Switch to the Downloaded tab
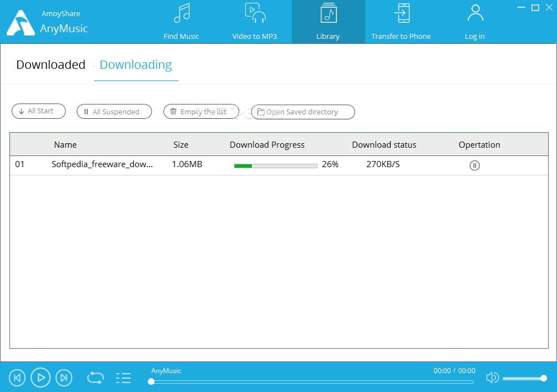 point(51,65)
